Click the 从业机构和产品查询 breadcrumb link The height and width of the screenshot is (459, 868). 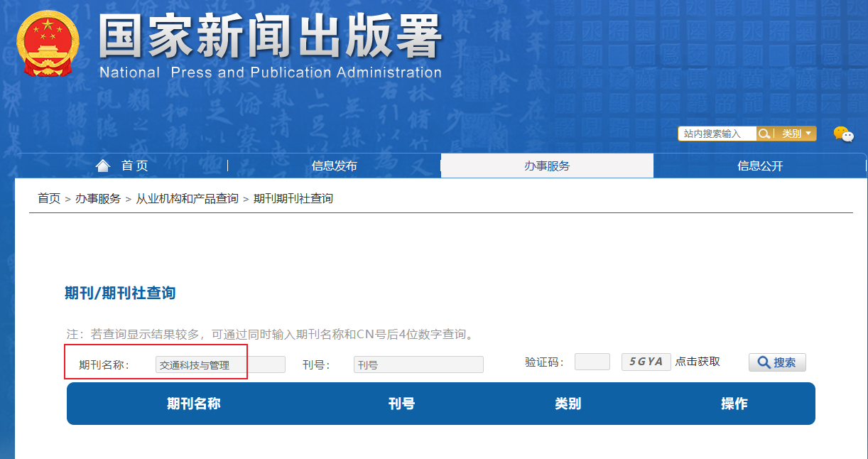188,198
